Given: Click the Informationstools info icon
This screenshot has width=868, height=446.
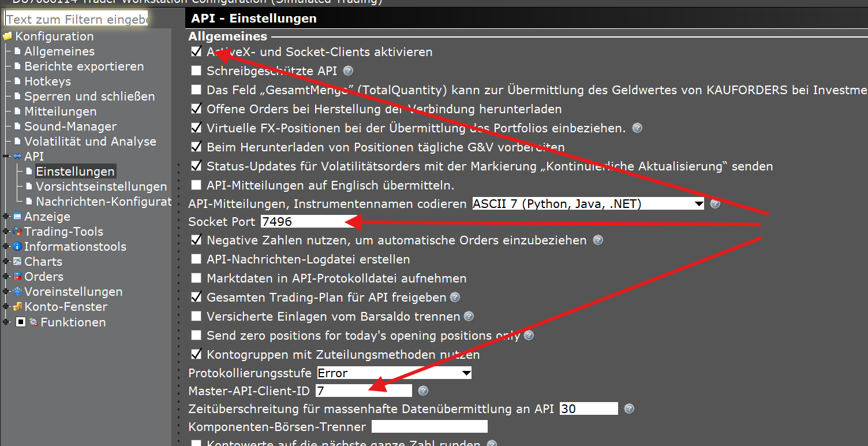Looking at the screenshot, I should 17,246.
